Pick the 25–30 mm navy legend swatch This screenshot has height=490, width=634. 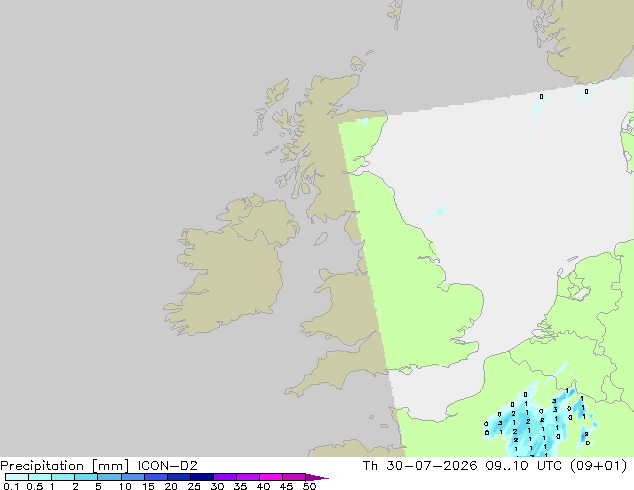[201, 477]
